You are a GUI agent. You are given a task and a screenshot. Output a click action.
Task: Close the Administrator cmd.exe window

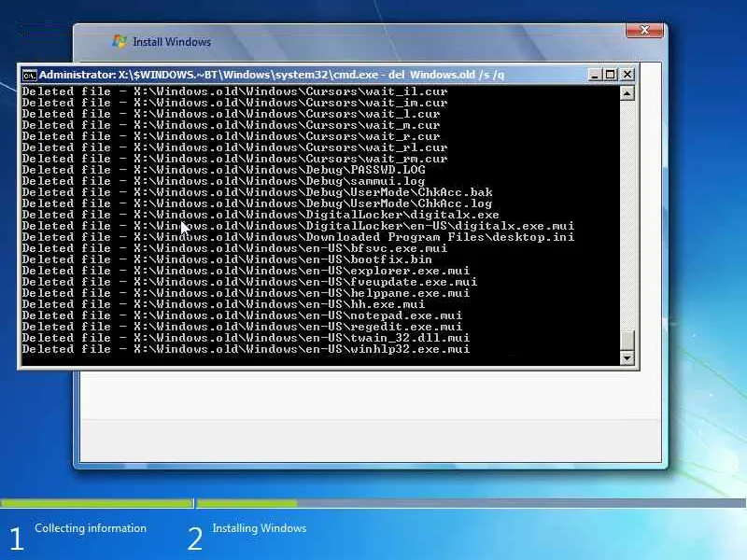click(627, 75)
